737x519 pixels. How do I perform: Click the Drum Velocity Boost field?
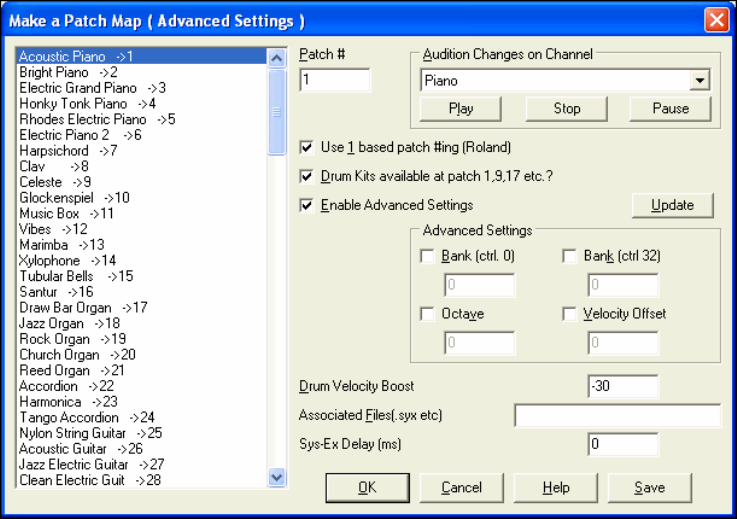pos(623,386)
